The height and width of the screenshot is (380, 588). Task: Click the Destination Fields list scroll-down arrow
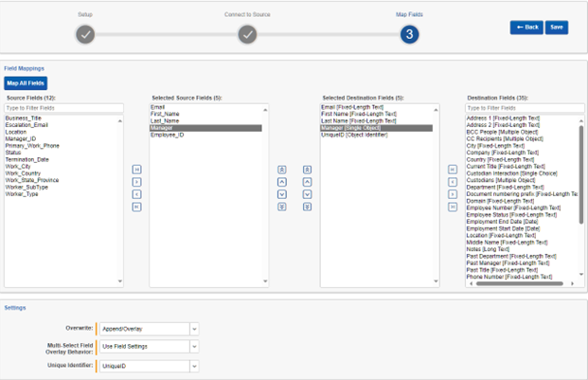pos(580,275)
